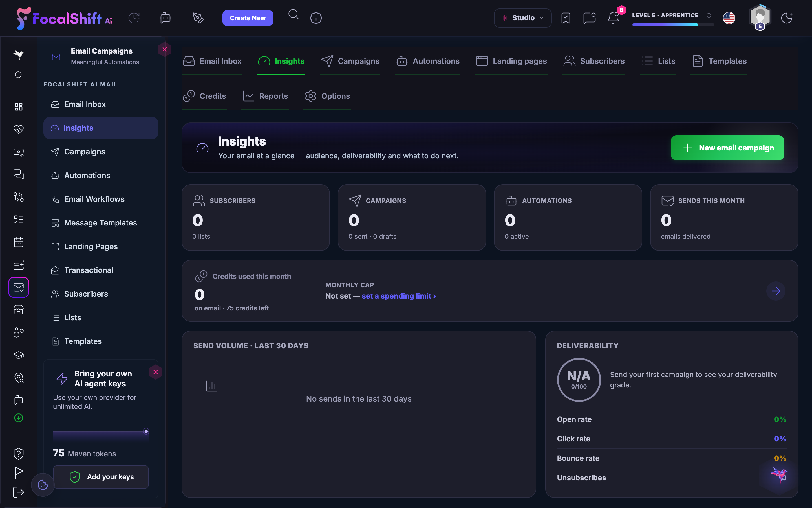Click the FocalShift AI logo
This screenshot has height=508, width=812.
64,18
